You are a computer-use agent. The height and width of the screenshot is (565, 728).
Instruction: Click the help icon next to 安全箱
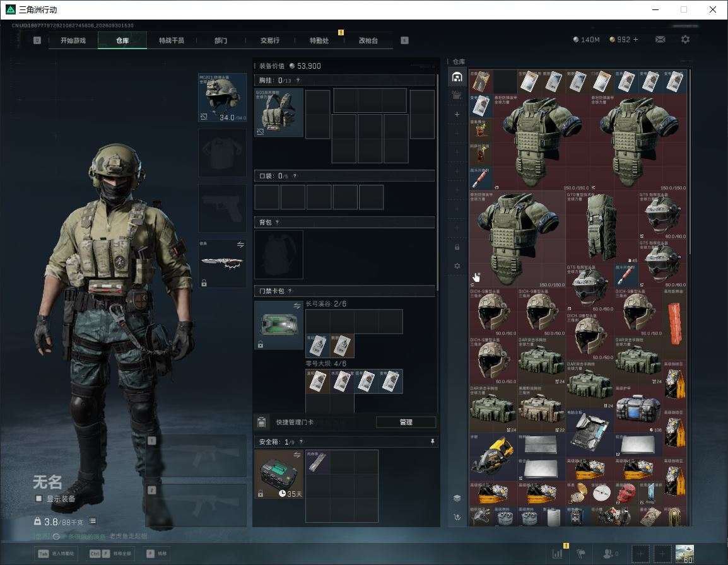click(x=301, y=442)
